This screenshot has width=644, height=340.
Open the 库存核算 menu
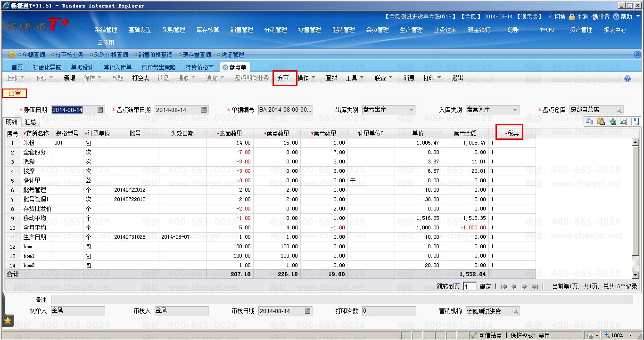[x=207, y=30]
